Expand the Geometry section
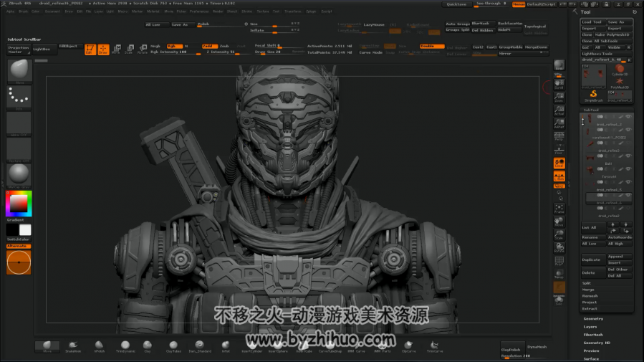 pos(593,319)
